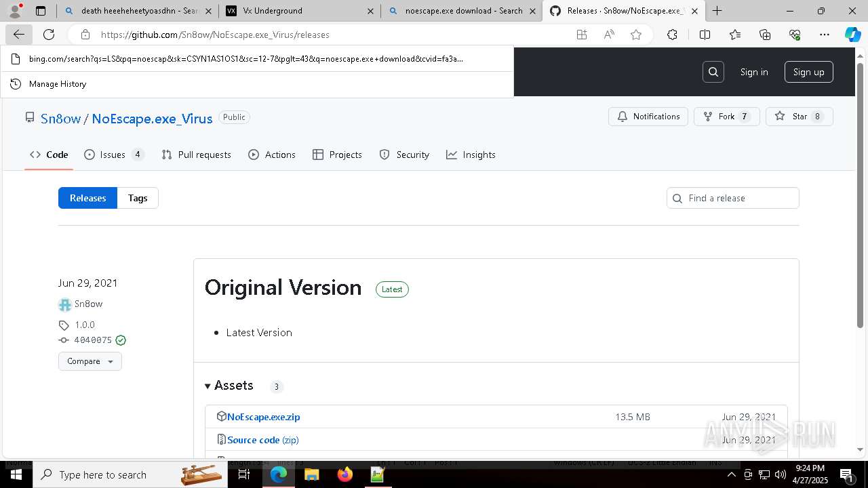Image resolution: width=868 pixels, height=488 pixels.
Task: Add this page to favorites star
Action: click(636, 35)
